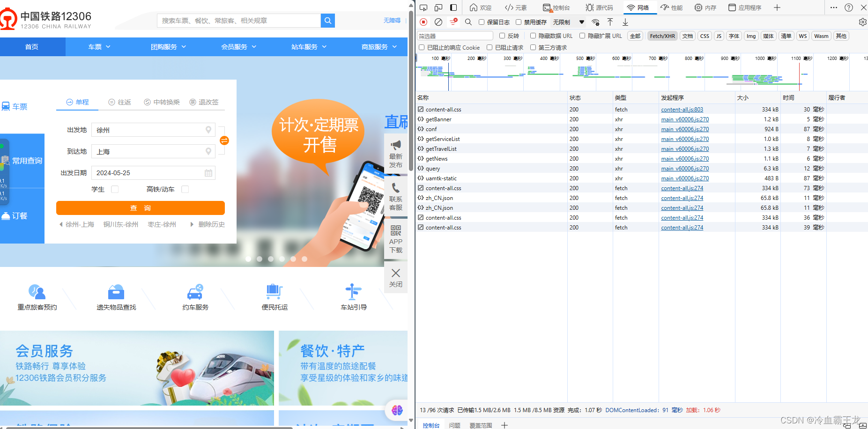868x429 pixels.
Task: Click 删除历史 to clear search history
Action: pyautogui.click(x=212, y=224)
